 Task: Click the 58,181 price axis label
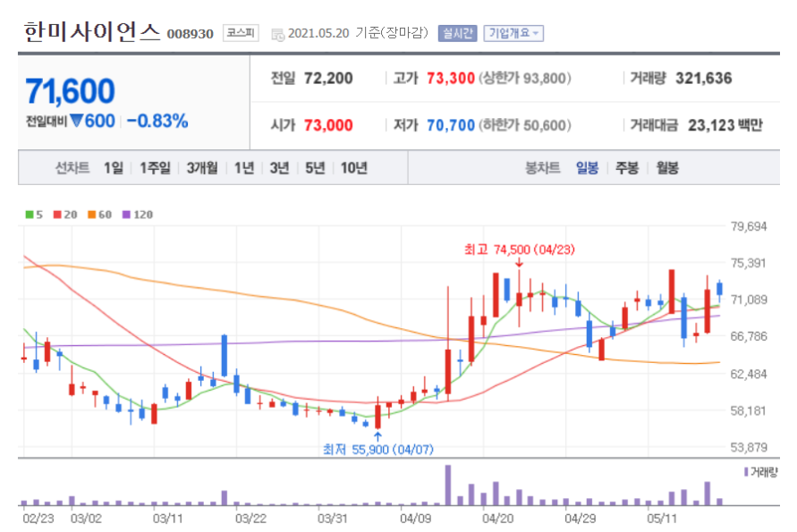(748, 410)
